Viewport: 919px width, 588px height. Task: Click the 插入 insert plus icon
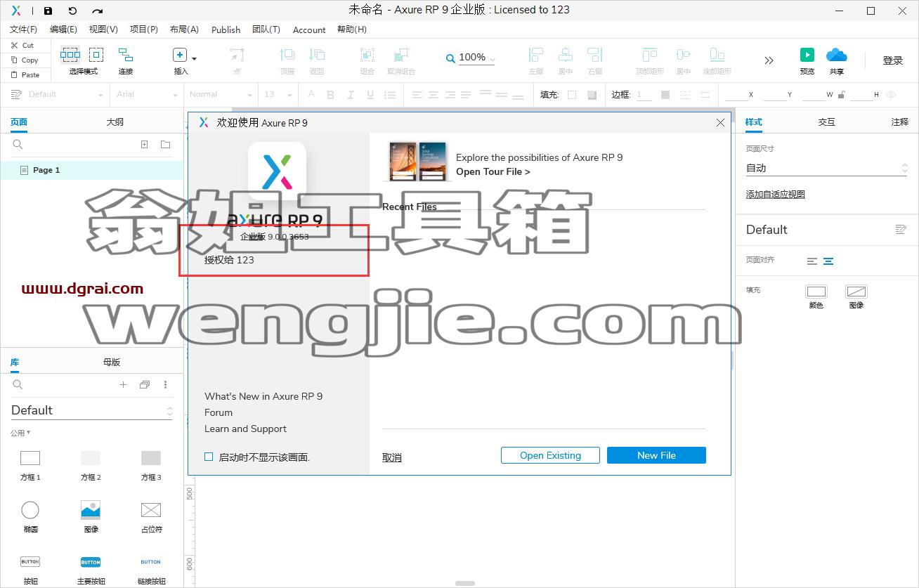pyautogui.click(x=180, y=55)
